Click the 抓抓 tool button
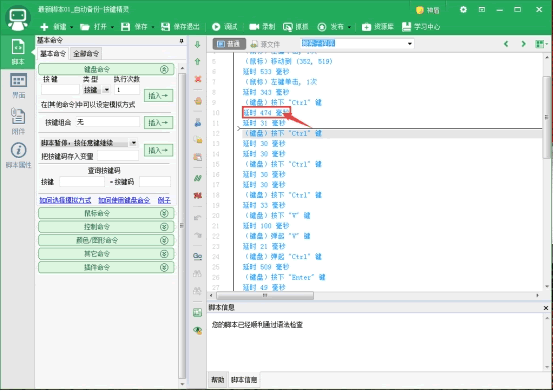 (296, 27)
